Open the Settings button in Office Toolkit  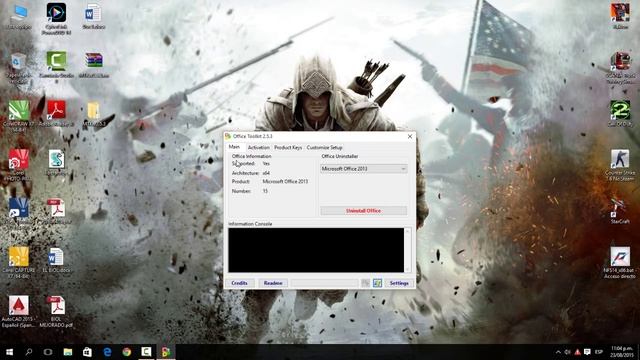coord(399,283)
